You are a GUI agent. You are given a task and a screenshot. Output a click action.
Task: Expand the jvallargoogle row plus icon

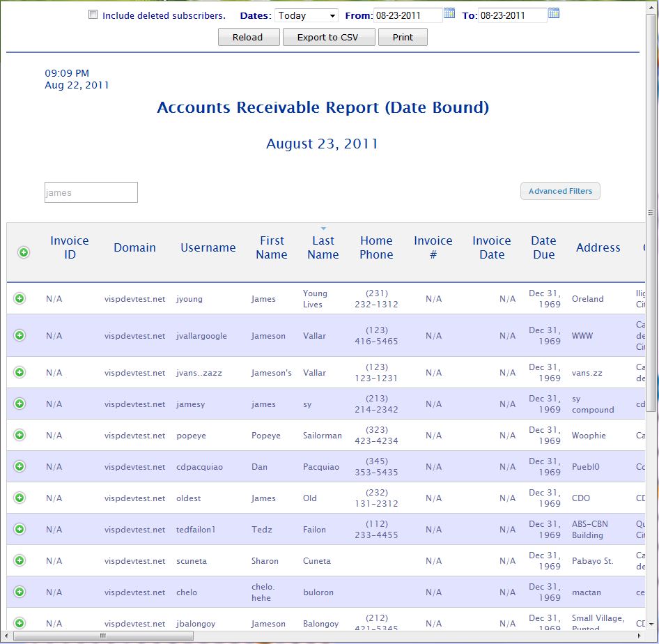20,335
